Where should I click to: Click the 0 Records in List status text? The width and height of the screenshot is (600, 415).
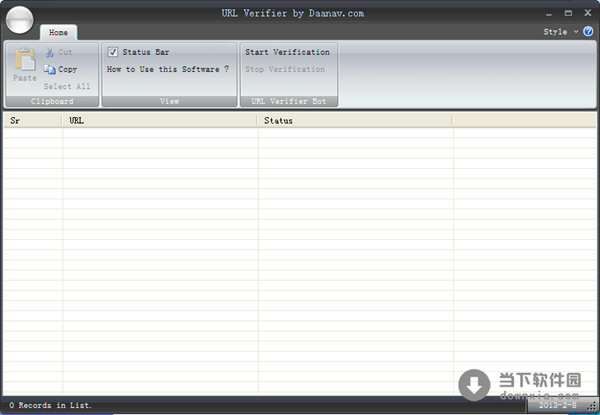coord(51,405)
